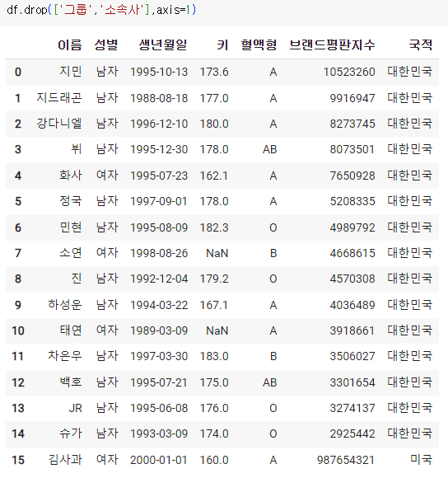Screen dimensions: 448x478
Task: Click brand index 4036489
Action: click(352, 305)
